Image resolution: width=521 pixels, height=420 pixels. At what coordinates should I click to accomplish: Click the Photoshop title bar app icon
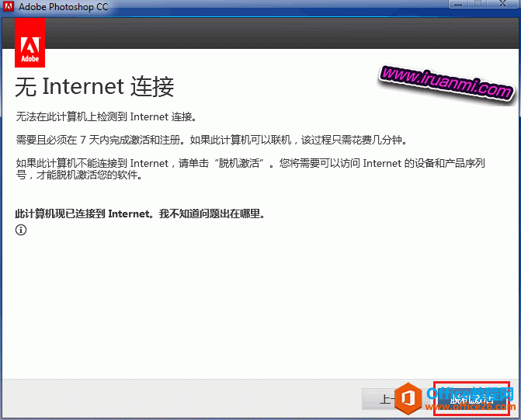click(9, 6)
